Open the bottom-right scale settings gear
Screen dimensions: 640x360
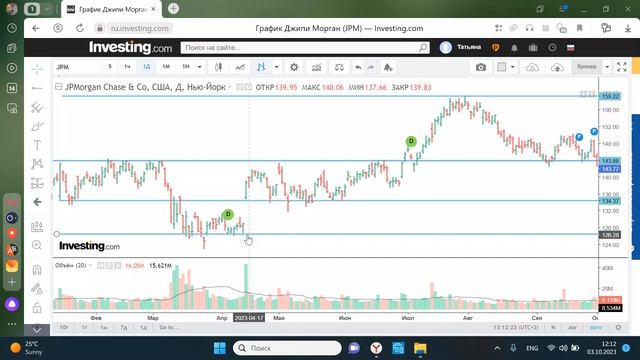tap(618, 327)
